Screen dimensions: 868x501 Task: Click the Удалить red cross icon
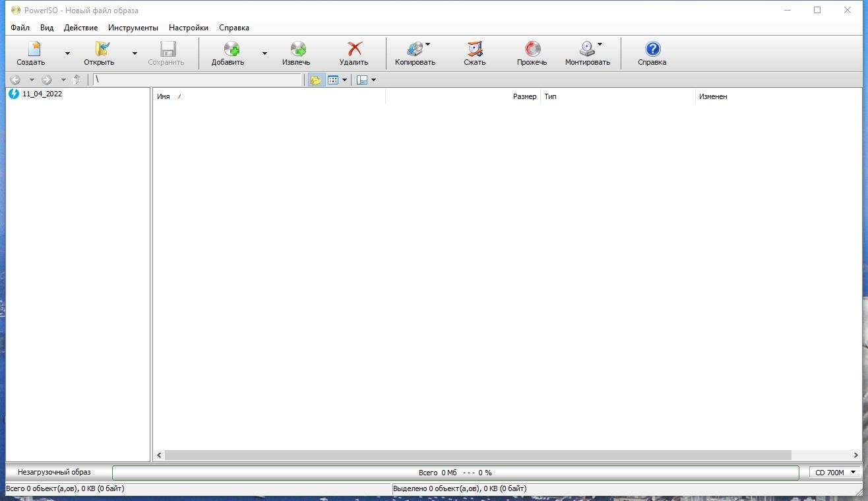(355, 49)
